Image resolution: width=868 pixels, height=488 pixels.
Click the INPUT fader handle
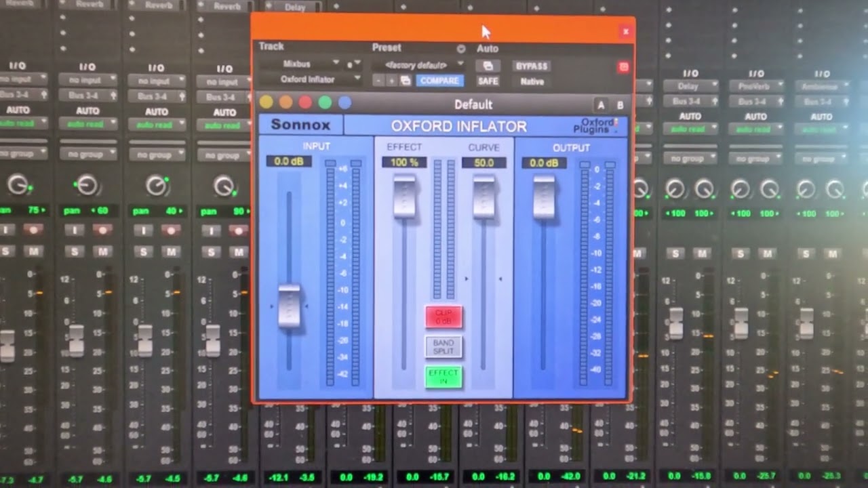point(289,307)
